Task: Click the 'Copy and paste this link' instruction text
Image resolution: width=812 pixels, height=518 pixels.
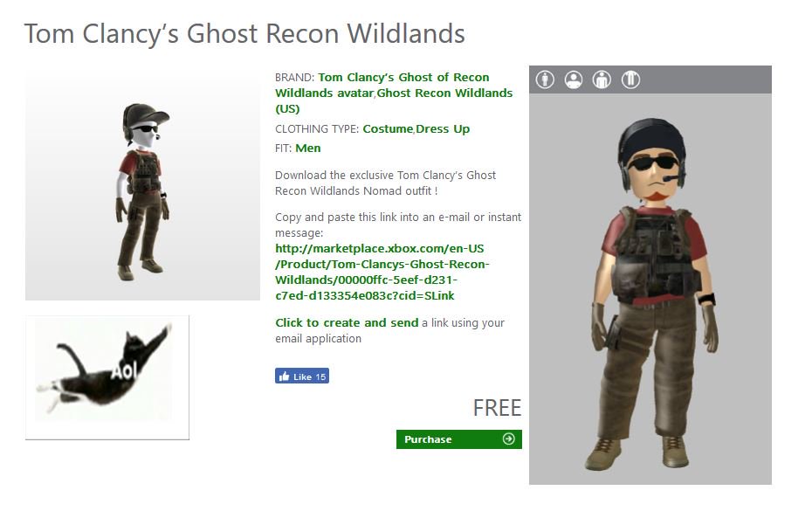Action: 398,224
